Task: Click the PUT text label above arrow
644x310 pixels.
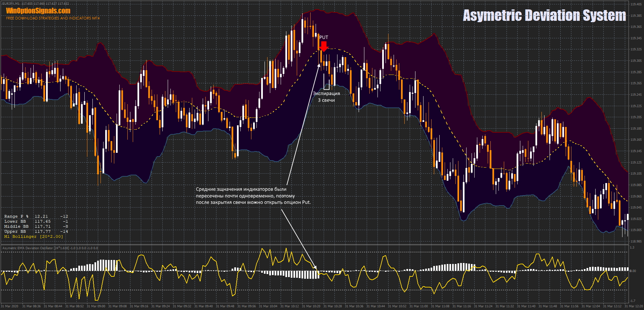Action: click(324, 37)
